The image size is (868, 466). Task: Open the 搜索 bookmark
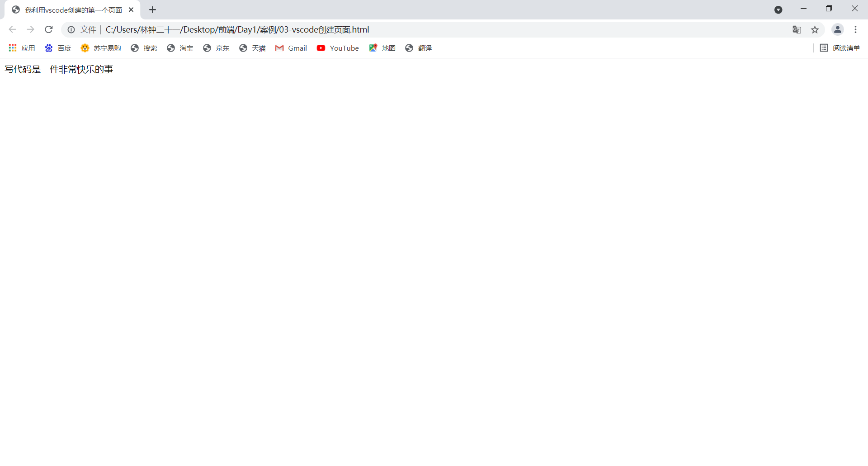click(x=144, y=48)
